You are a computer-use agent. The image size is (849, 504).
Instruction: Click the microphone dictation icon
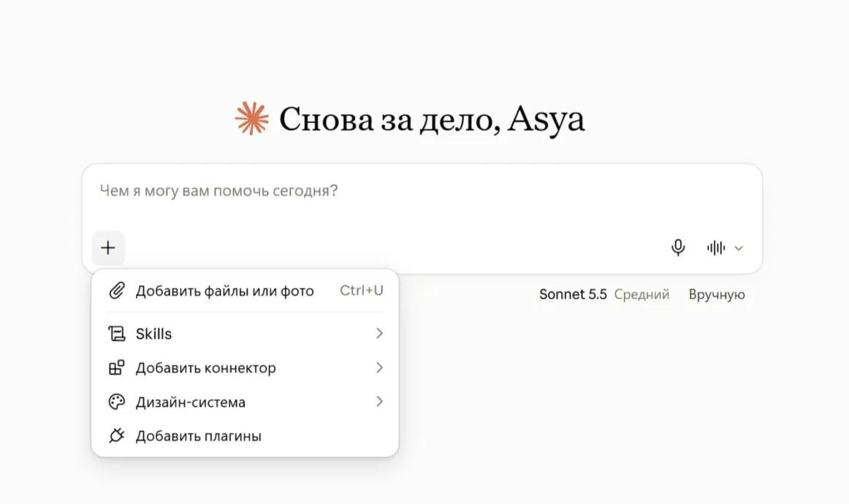tap(678, 248)
